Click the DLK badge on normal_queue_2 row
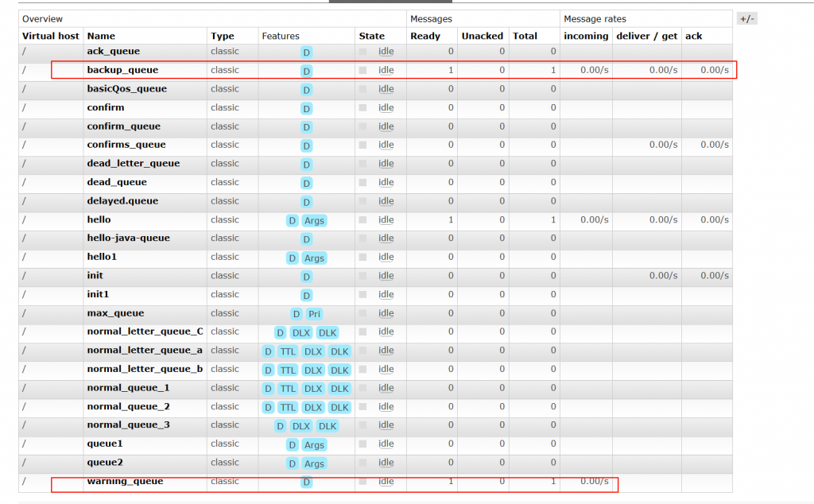Viewport: 814px width, 504px height. pos(339,408)
